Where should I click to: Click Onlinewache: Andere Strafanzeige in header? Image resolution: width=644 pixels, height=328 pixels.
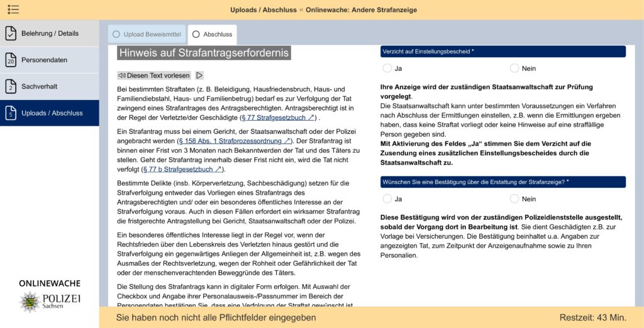[362, 10]
